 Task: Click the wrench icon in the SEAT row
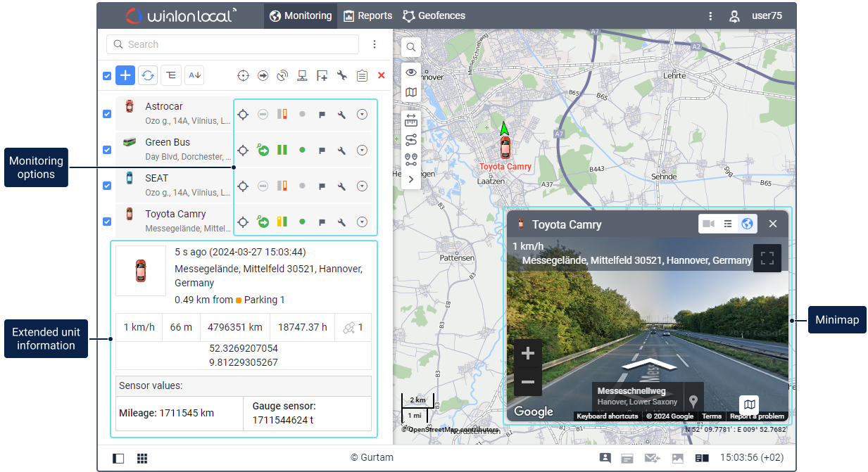click(341, 186)
